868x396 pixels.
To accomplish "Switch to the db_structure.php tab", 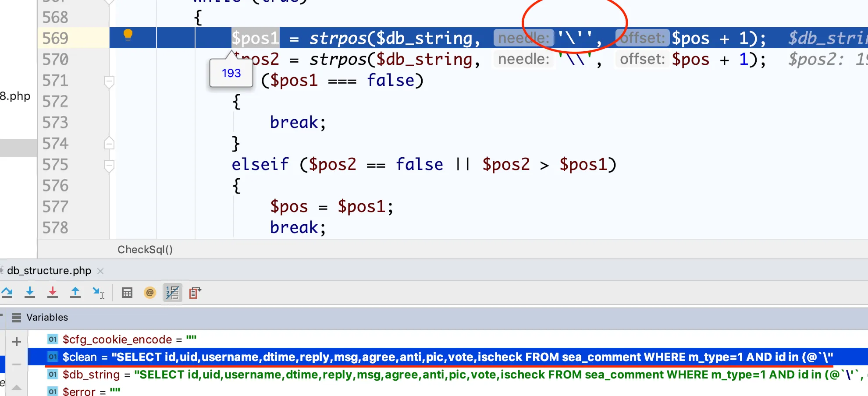I will 49,271.
